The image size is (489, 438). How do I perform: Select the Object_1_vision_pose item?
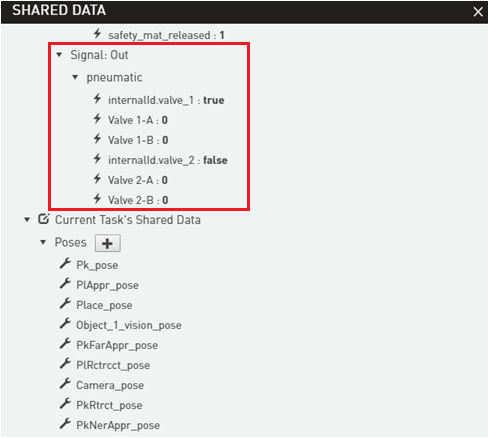coord(129,325)
